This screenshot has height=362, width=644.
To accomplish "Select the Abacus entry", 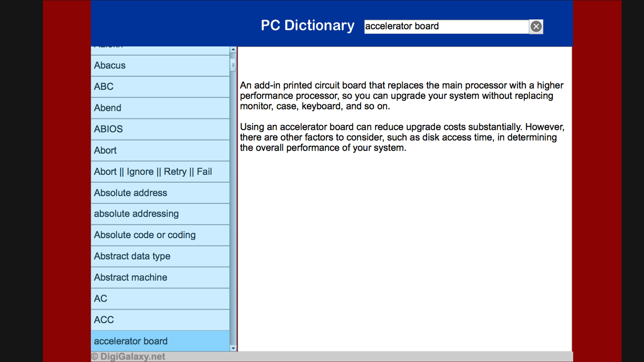I will pos(160,66).
